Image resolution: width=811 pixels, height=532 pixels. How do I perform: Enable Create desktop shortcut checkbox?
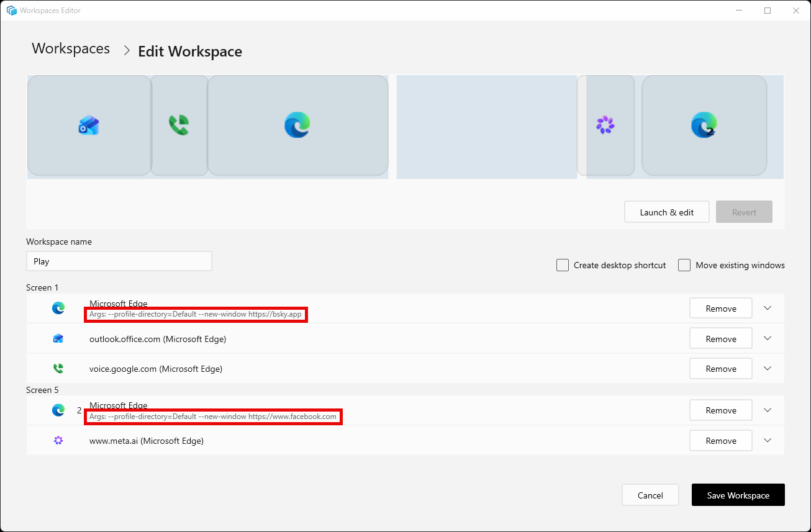(563, 265)
